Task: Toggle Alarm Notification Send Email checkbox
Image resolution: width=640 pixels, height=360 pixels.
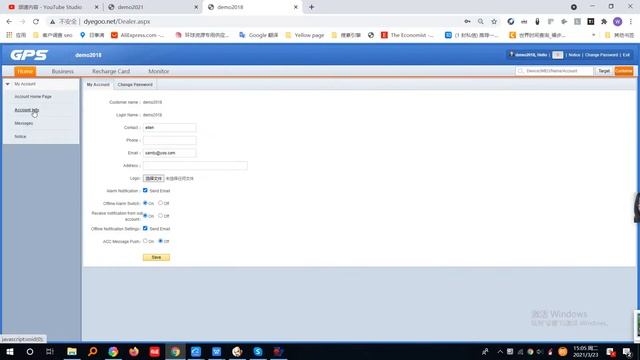Action: (145, 190)
